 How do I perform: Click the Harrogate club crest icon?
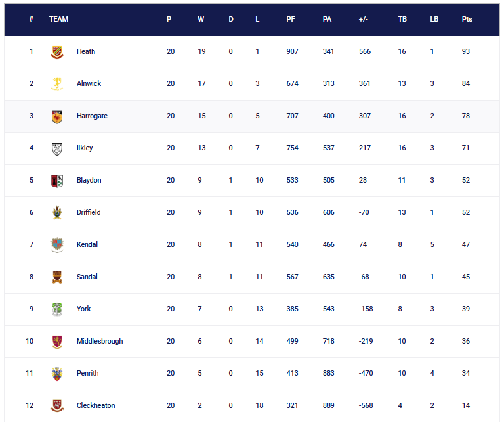tap(57, 116)
